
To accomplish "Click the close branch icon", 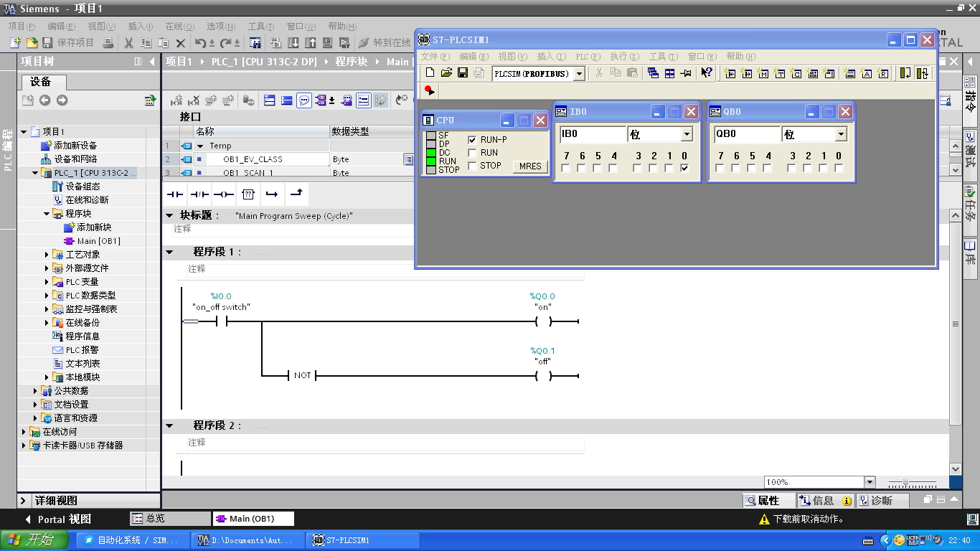I will coord(296,194).
